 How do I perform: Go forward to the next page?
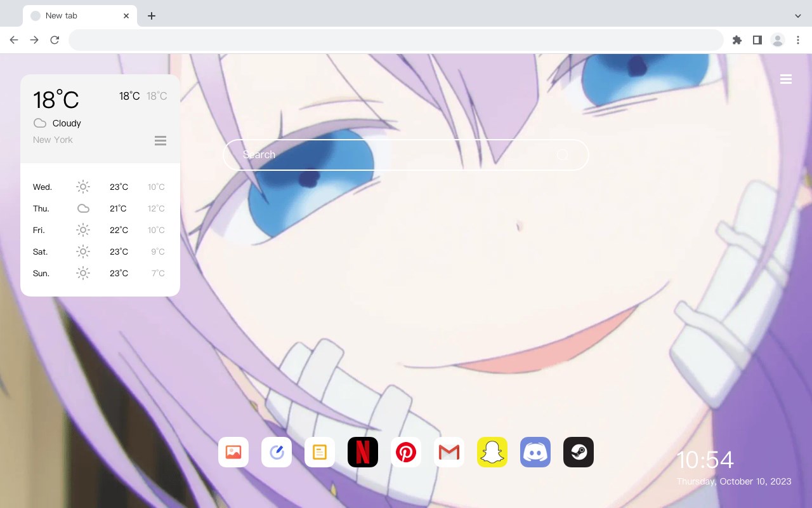click(x=34, y=40)
